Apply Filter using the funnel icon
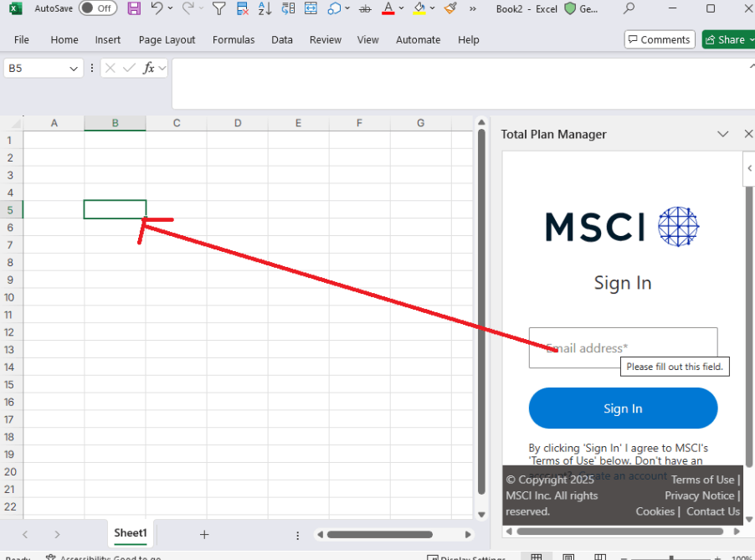755x560 pixels. [219, 8]
